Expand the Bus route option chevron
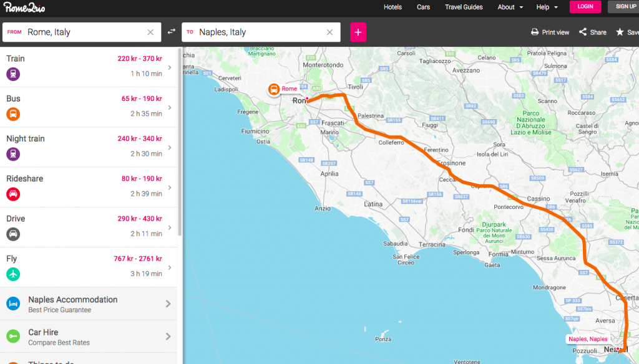Screen dimensions: 639x364 tap(170, 107)
